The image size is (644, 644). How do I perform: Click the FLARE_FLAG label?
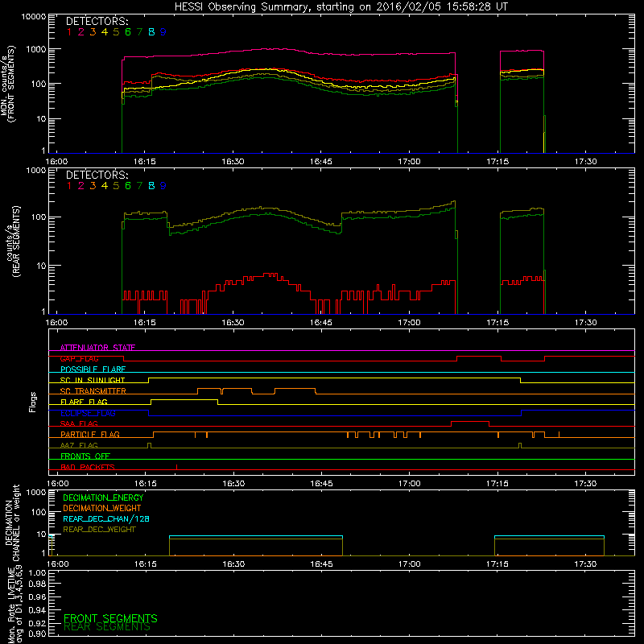(x=84, y=402)
